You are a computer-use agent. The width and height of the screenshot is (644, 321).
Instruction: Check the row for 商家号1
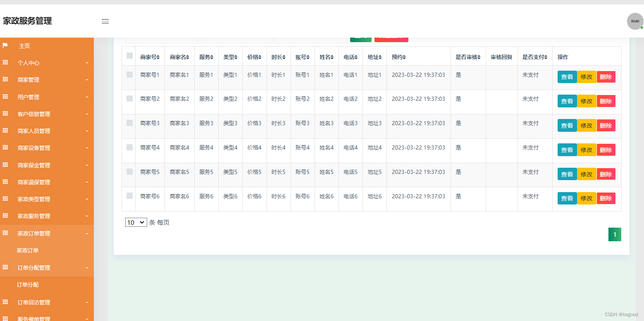129,74
